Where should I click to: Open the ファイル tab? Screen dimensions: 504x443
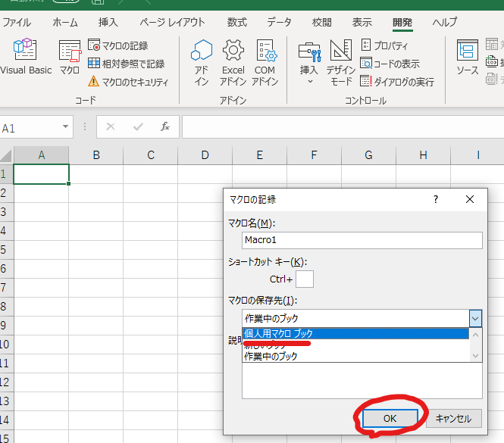[16, 22]
